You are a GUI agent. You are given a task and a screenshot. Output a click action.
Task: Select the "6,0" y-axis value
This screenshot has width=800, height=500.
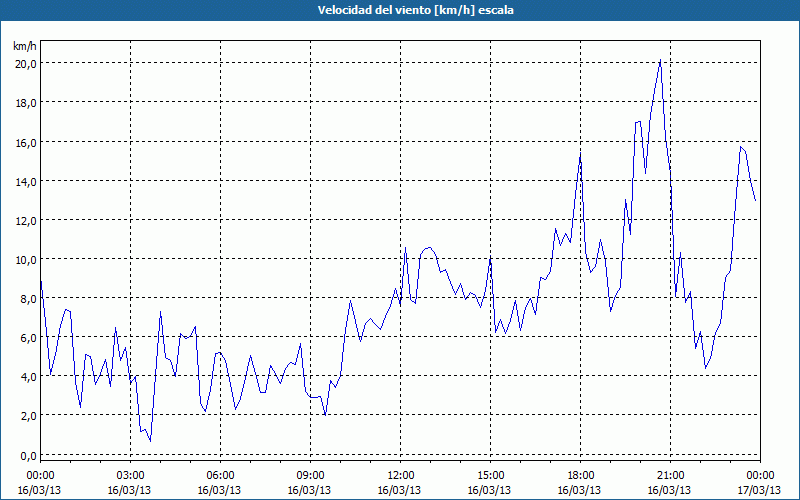click(27, 338)
